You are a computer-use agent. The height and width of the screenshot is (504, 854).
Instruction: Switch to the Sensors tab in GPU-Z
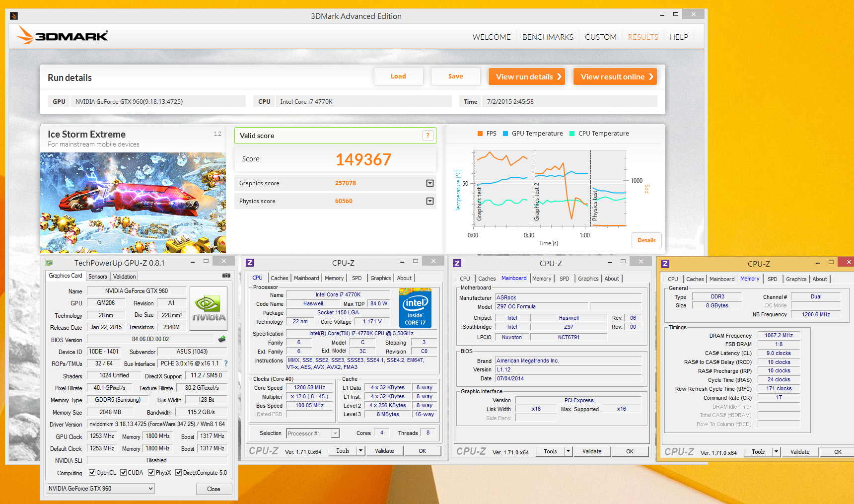point(98,277)
